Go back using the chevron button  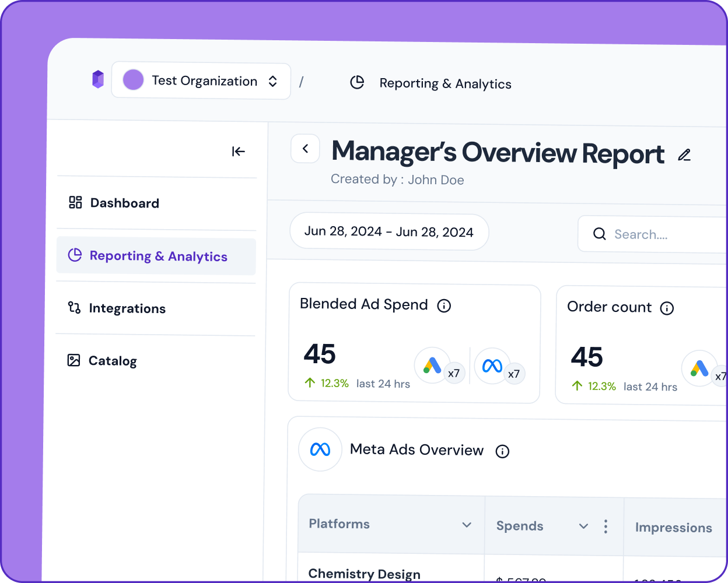(305, 149)
